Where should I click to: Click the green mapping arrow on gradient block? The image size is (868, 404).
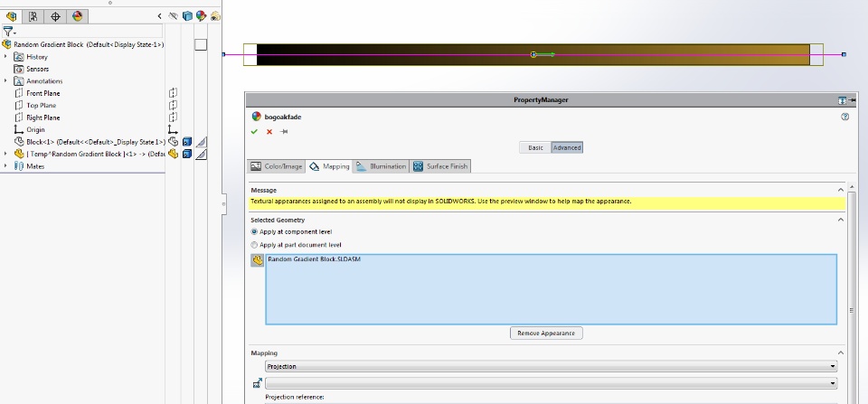(x=545, y=54)
